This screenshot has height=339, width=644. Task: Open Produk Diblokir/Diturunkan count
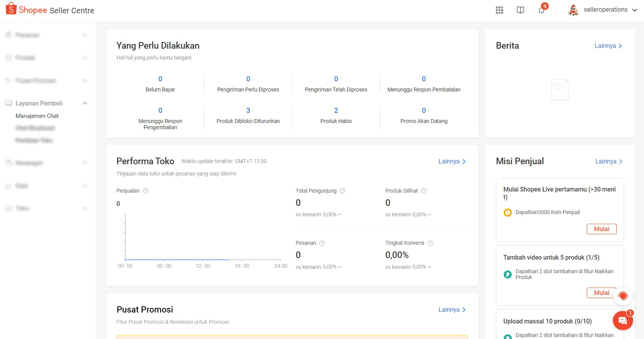coord(248,111)
